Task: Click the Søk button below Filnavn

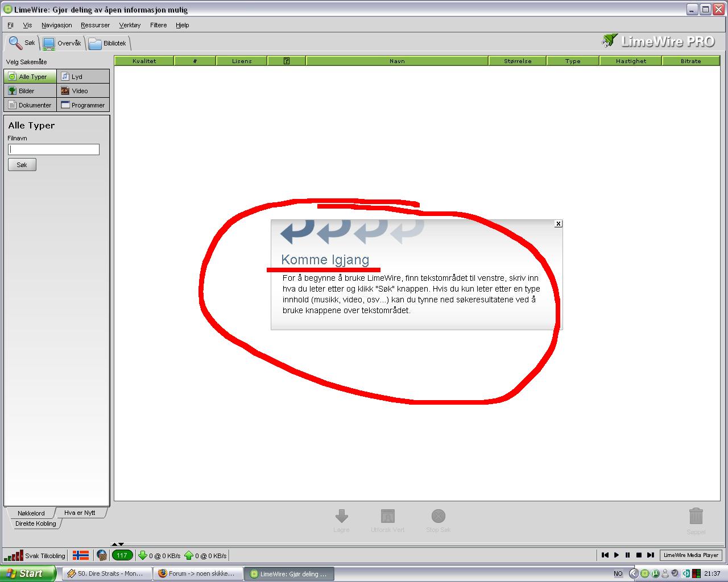Action: pyautogui.click(x=22, y=165)
